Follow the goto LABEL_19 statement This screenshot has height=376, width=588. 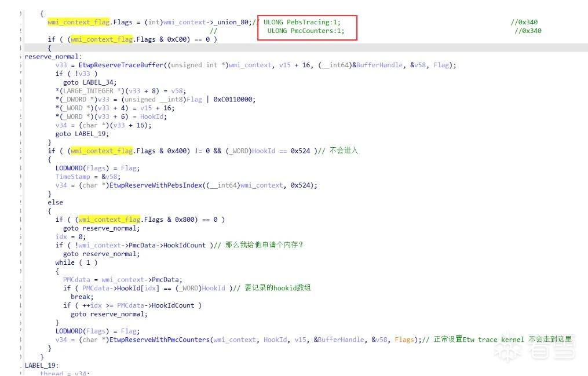82,134
